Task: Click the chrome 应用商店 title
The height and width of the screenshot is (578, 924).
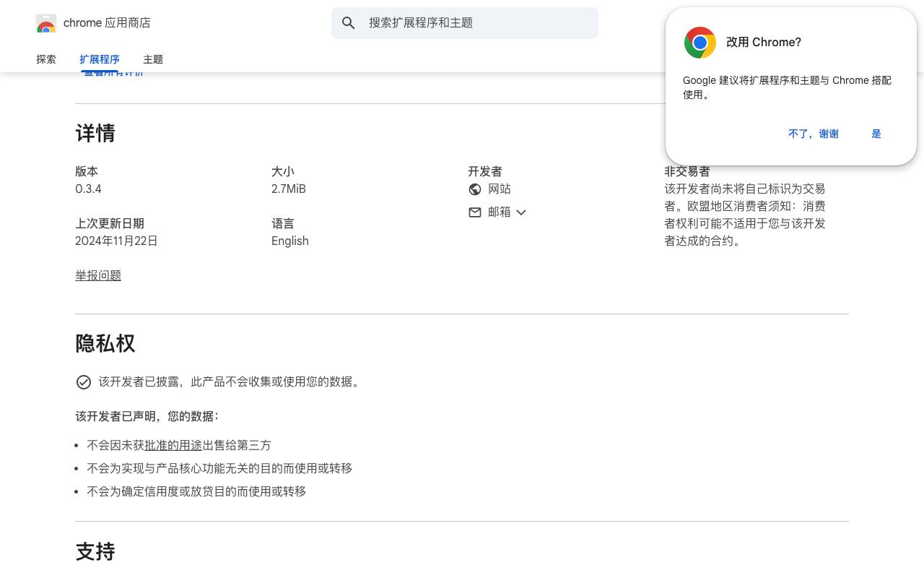Action: click(x=107, y=23)
